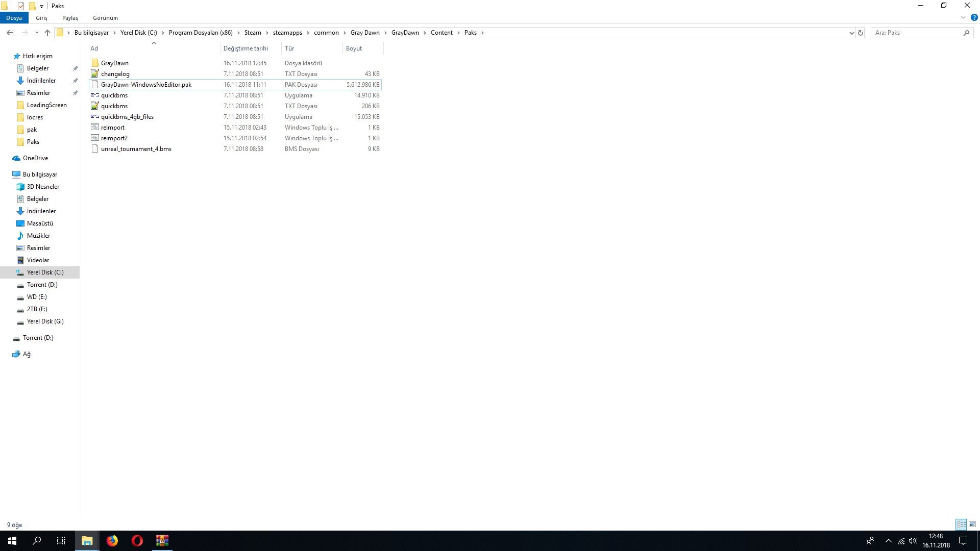Viewport: 980px width, 551px height.
Task: Select the GrayDawn folder
Action: coord(114,63)
